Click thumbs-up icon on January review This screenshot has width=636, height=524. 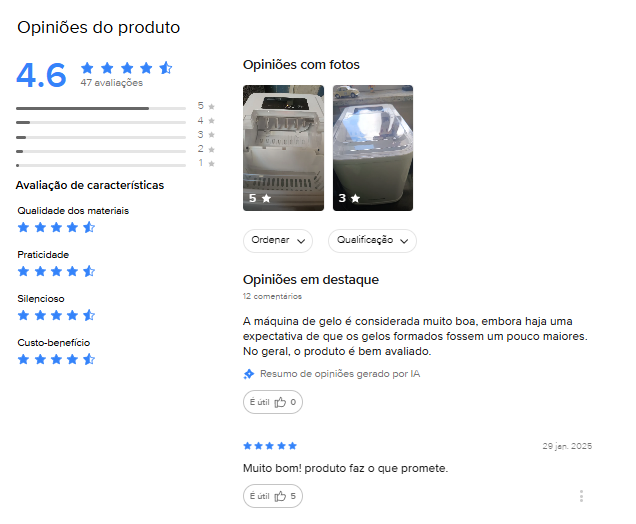point(280,496)
